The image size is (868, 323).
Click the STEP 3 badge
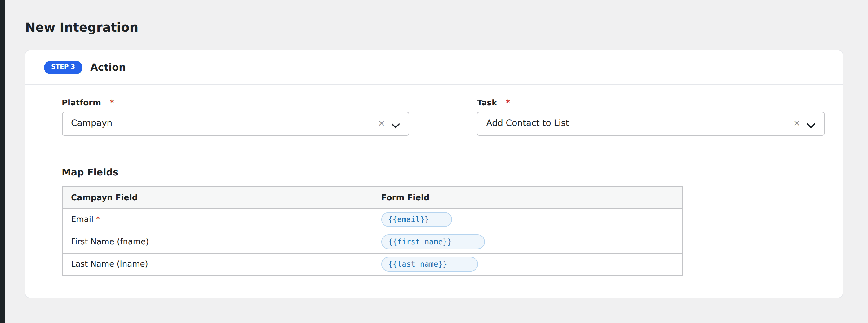tap(63, 67)
